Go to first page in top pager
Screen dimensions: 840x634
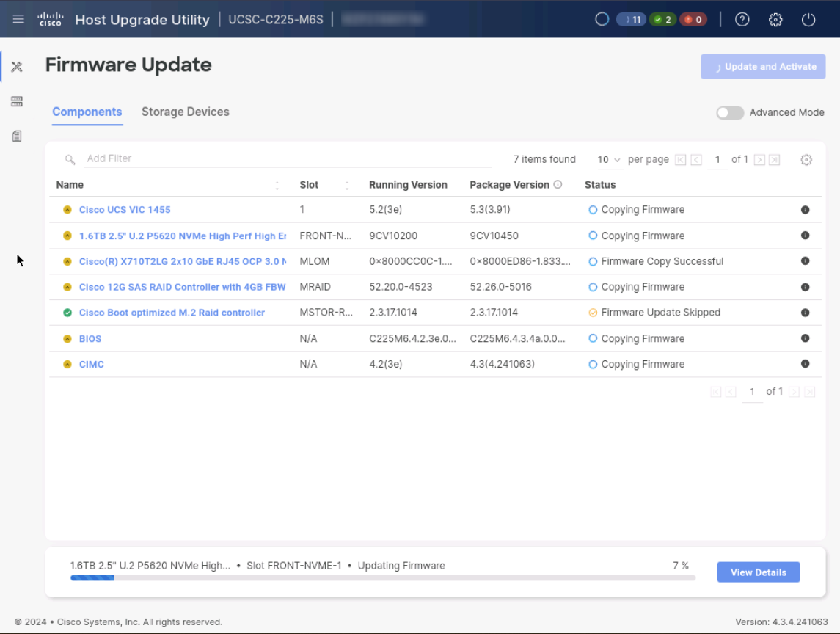click(680, 160)
